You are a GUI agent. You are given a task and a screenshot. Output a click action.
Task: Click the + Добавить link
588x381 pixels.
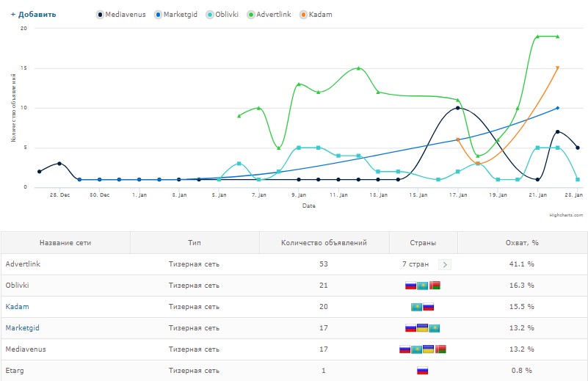tap(33, 14)
